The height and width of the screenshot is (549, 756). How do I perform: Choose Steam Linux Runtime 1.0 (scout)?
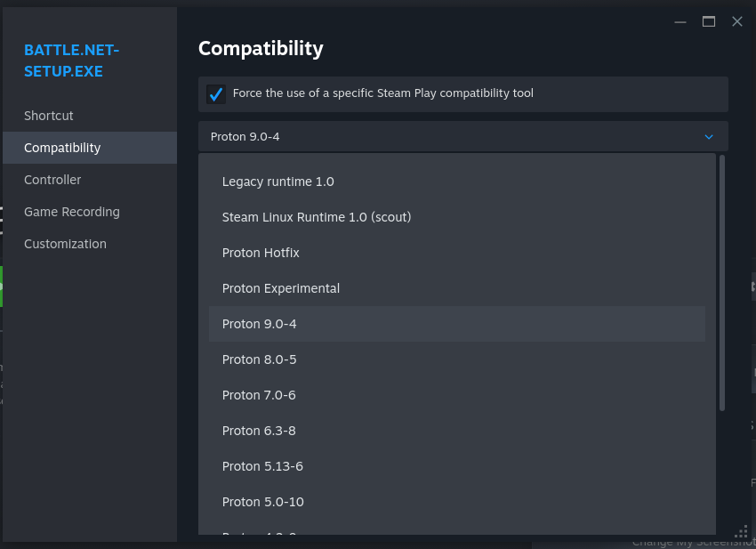[x=317, y=217]
